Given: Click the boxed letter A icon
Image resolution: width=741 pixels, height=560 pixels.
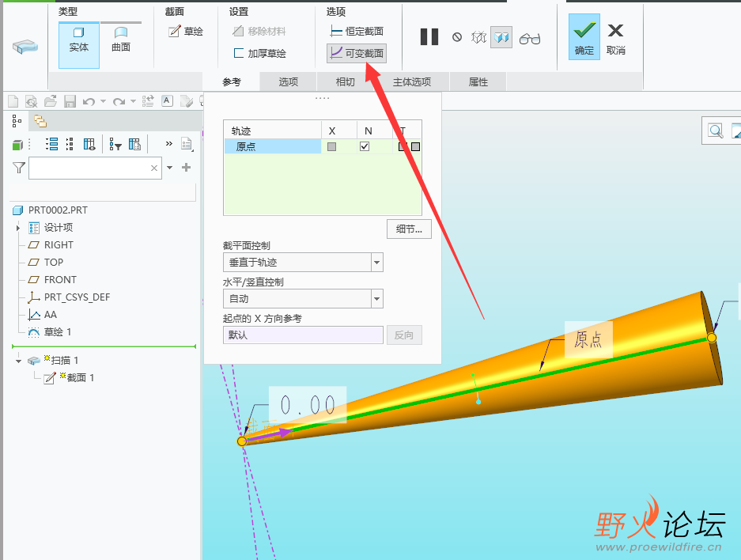Looking at the screenshot, I should click(167, 100).
